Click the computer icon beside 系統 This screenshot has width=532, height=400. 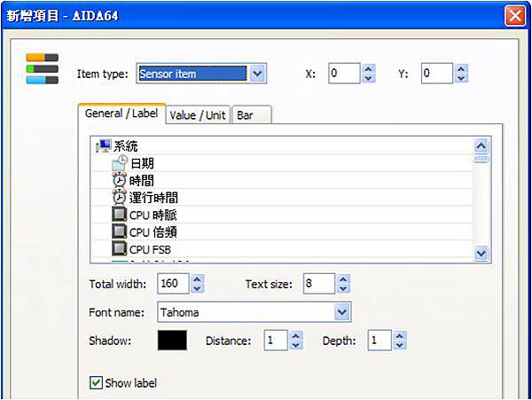point(103,145)
